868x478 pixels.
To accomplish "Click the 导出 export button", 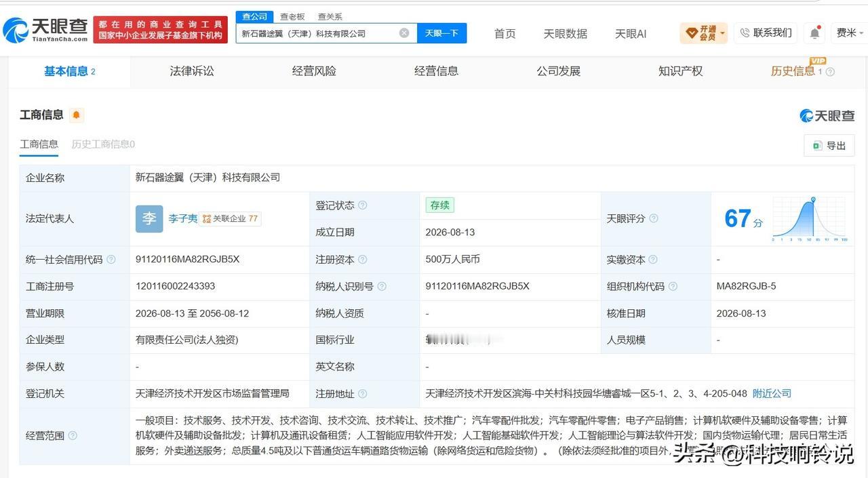I will 829,145.
